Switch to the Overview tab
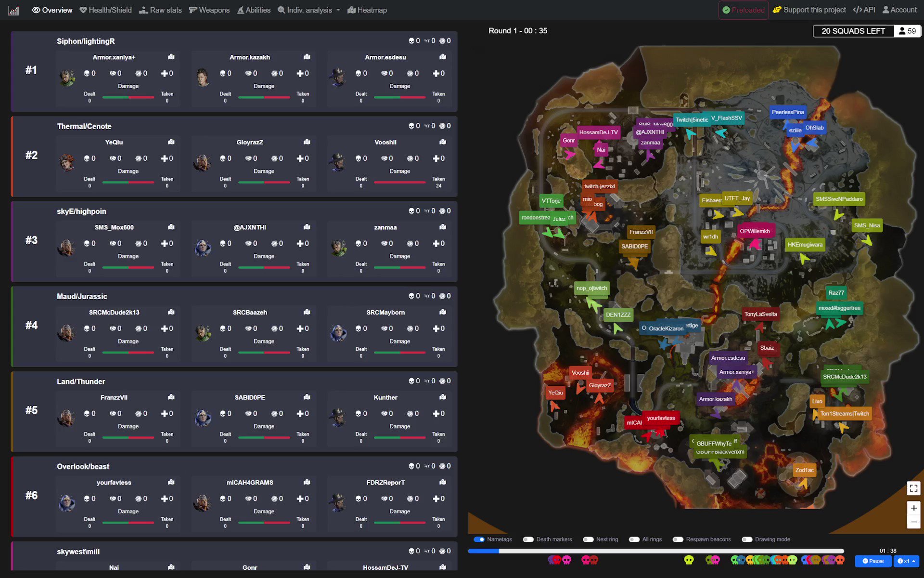Image resolution: width=924 pixels, height=578 pixels. [52, 10]
